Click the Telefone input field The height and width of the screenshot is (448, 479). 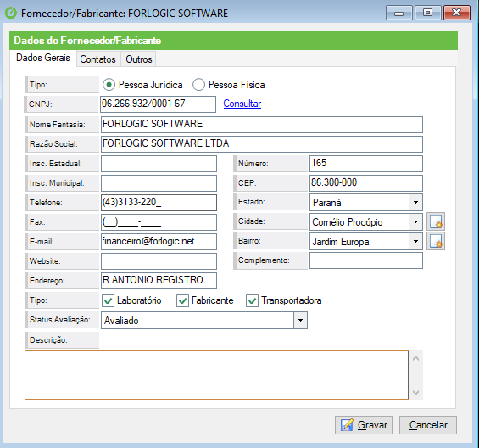pyautogui.click(x=159, y=203)
